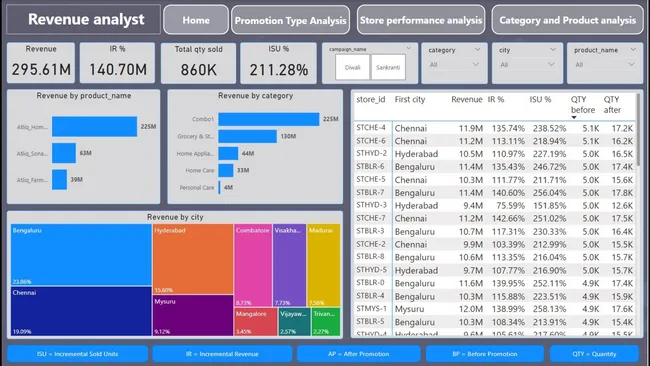Select the STCHE-6 store row

pyautogui.click(x=495, y=141)
